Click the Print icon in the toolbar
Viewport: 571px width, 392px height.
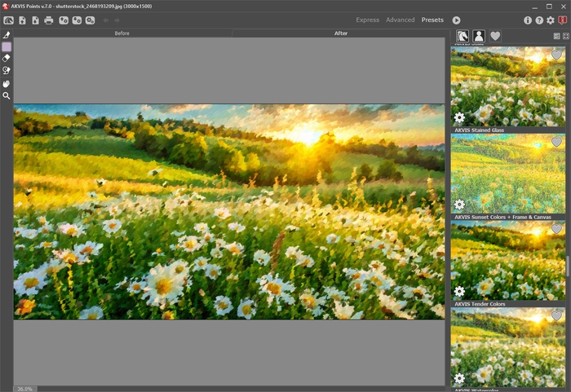pos(48,20)
